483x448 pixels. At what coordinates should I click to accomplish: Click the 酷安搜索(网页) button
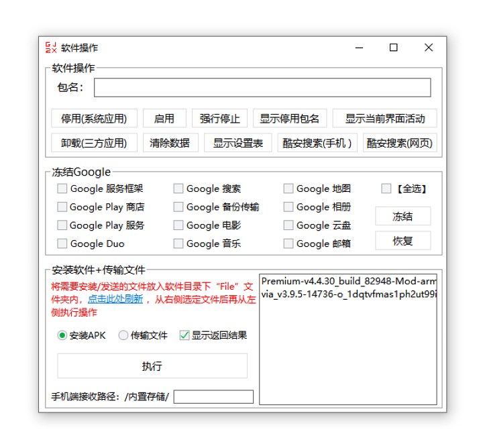[x=400, y=143]
